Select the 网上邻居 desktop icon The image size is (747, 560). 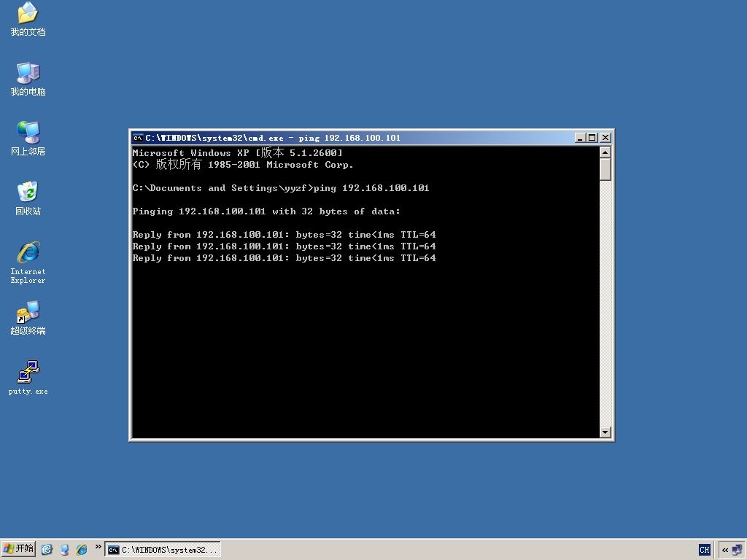(28, 139)
